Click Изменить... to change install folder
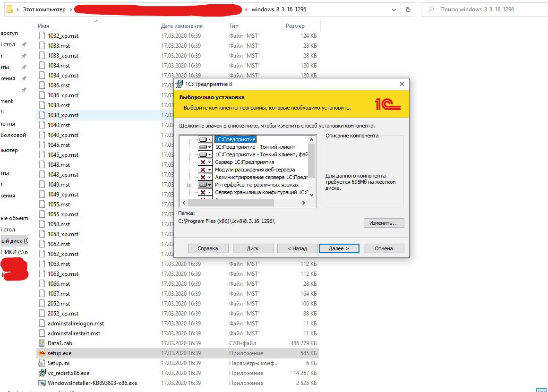 (384, 223)
